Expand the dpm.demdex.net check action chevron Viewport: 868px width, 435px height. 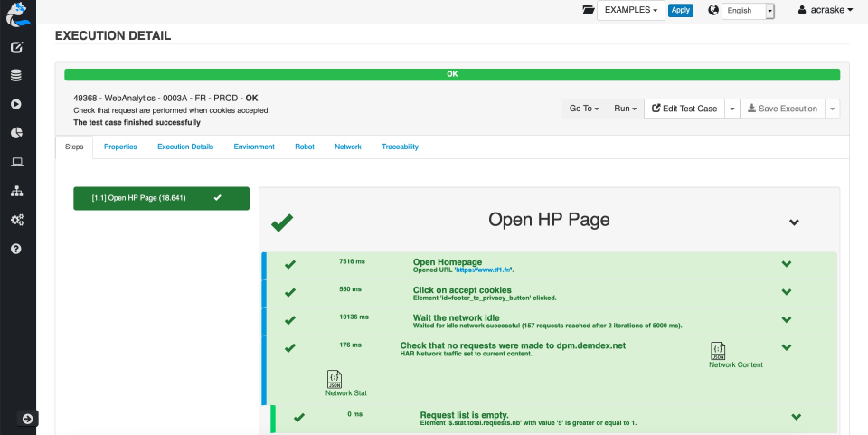click(786, 347)
